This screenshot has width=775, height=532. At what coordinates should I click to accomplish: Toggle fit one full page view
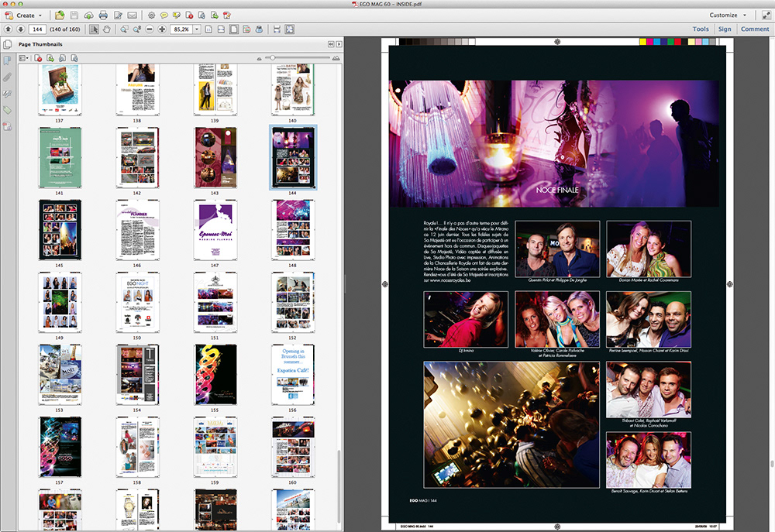[234, 29]
